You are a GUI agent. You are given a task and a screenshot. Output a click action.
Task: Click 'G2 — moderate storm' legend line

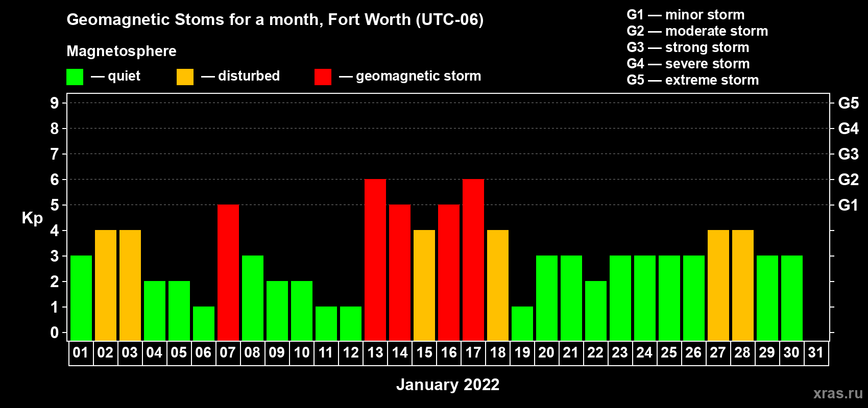pos(697,31)
